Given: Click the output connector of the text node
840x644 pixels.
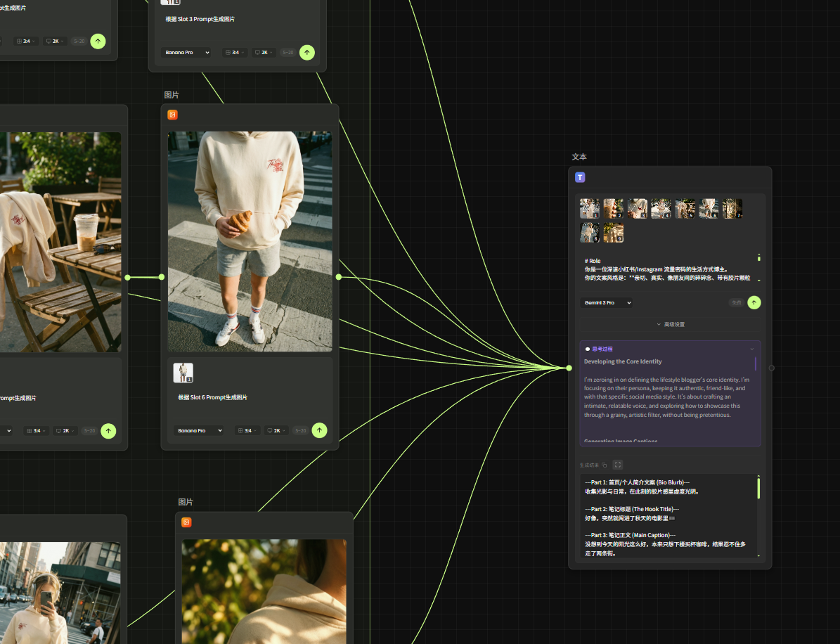Looking at the screenshot, I should [771, 368].
